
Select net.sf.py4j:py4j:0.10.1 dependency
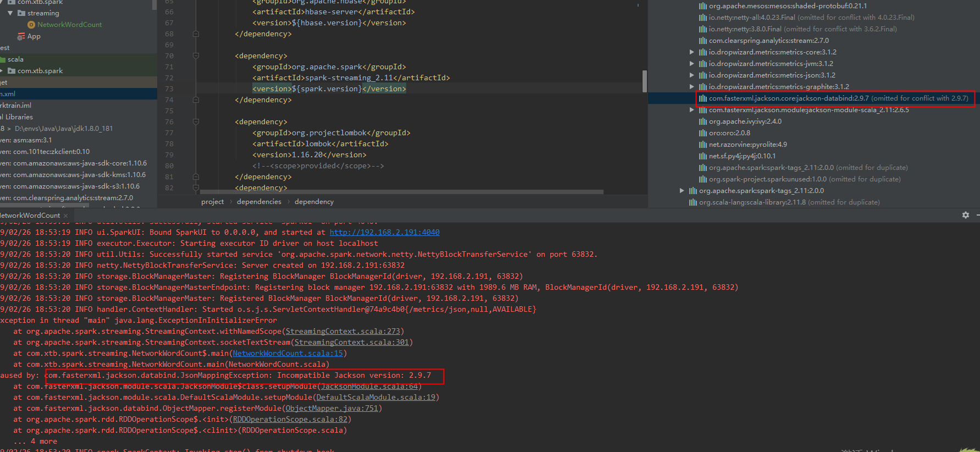point(742,156)
